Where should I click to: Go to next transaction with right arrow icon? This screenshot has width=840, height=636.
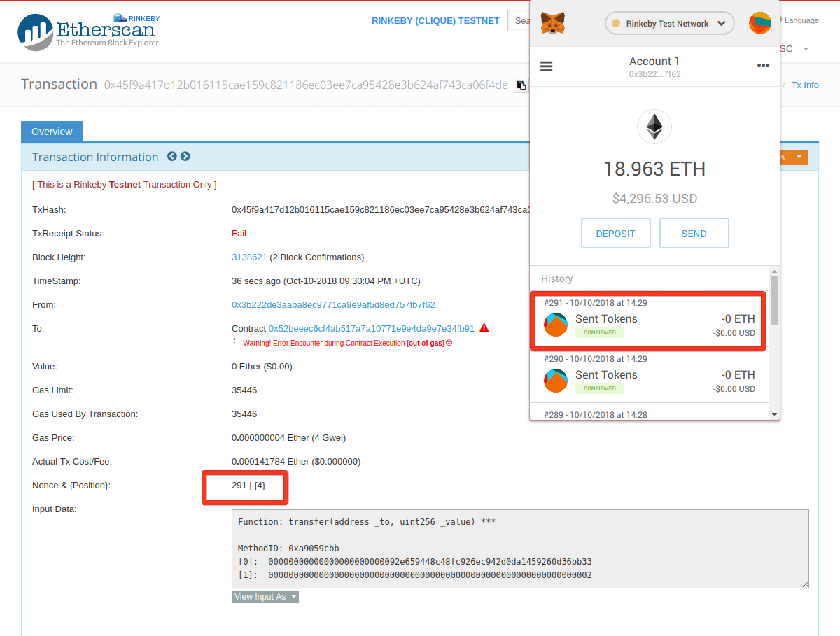[x=185, y=157]
